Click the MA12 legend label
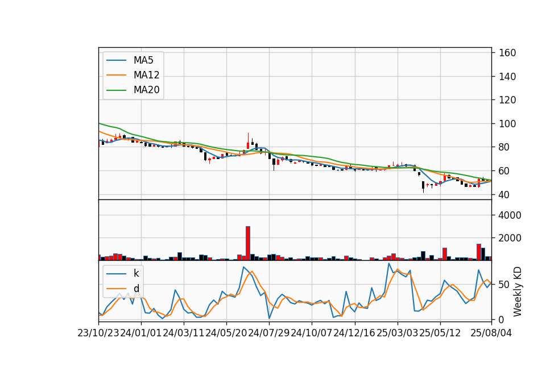Screen dimensions: 546x392 146,75
